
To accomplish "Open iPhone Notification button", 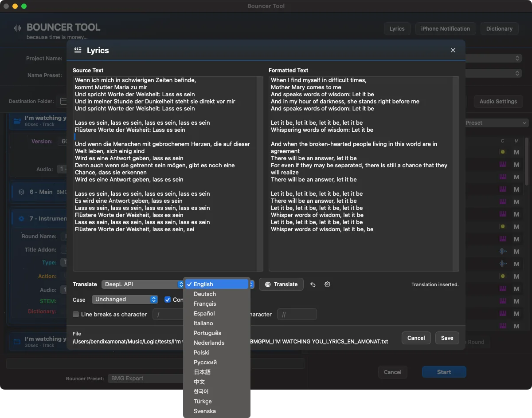I will click(445, 29).
